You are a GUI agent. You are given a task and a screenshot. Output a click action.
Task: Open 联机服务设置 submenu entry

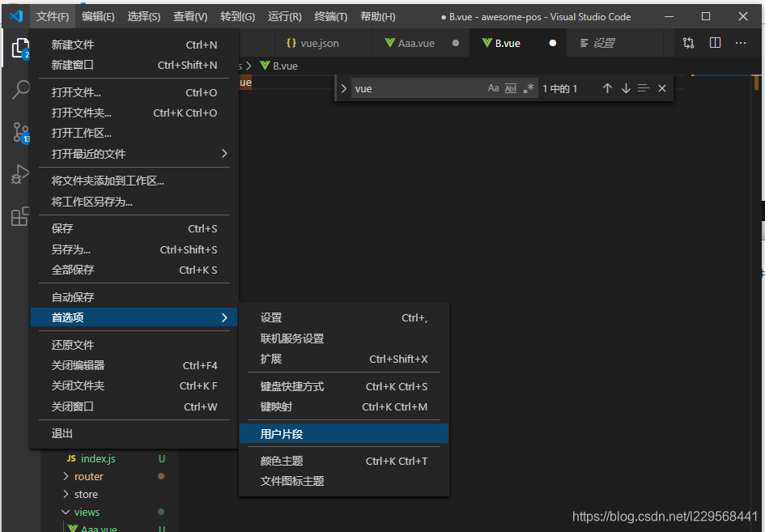tap(344, 338)
